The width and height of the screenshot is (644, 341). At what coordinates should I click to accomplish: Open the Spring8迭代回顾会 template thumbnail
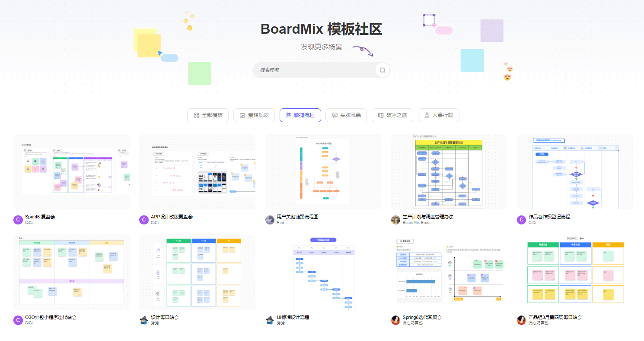click(449, 272)
